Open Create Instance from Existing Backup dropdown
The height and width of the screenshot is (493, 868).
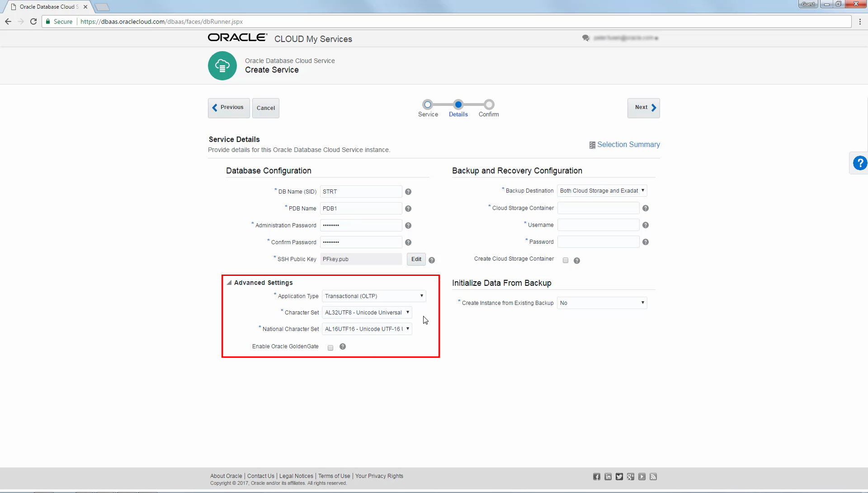tap(602, 303)
